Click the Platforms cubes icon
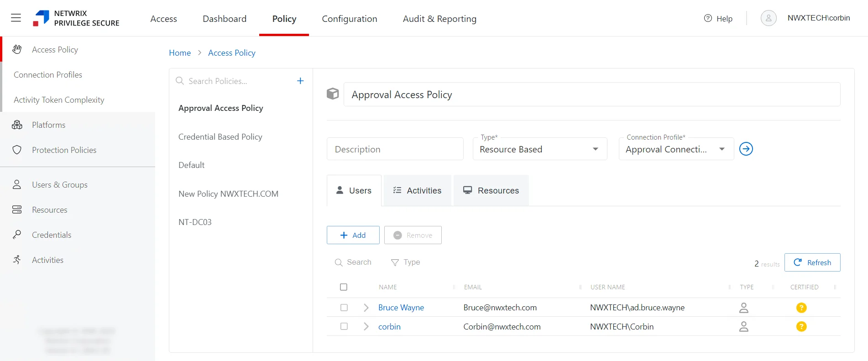The image size is (868, 361). pyautogui.click(x=17, y=125)
